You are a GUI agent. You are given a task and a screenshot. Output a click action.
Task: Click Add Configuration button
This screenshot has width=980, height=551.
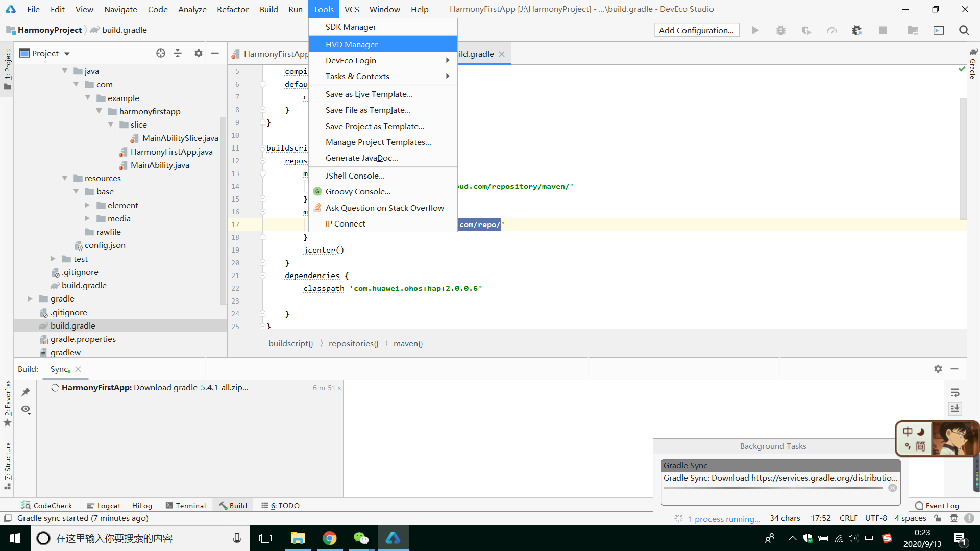(x=697, y=30)
